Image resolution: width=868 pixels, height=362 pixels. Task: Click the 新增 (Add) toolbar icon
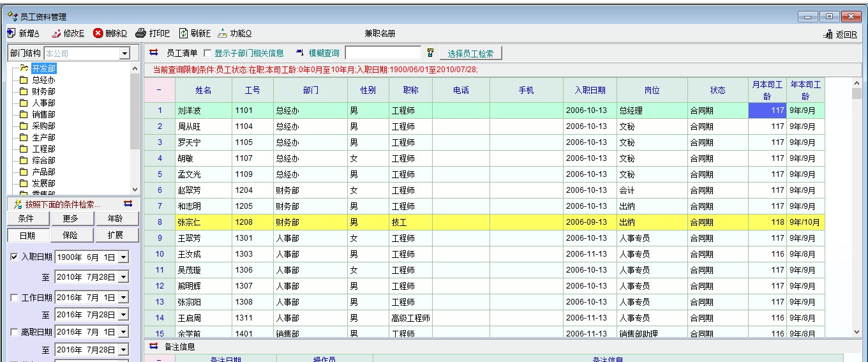[11, 33]
